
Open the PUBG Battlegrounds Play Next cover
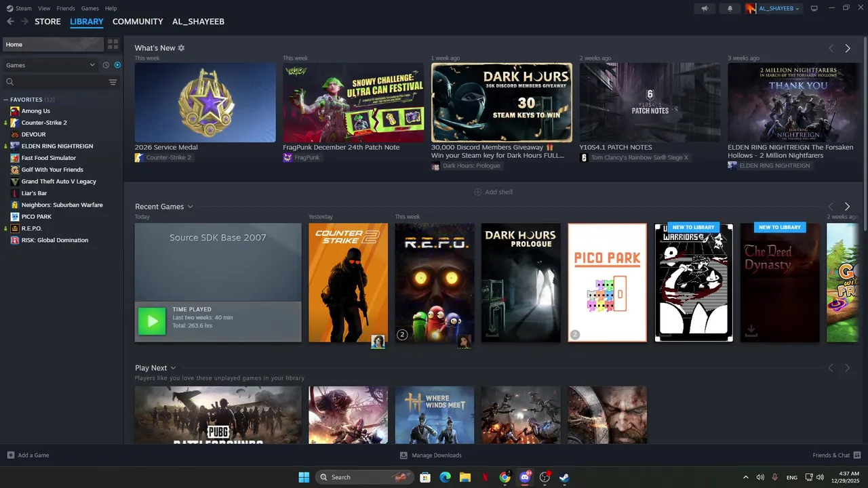pos(218,415)
